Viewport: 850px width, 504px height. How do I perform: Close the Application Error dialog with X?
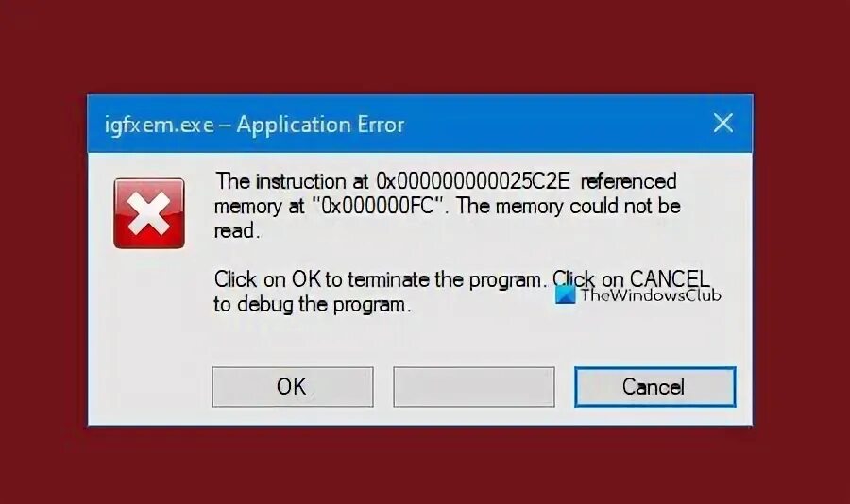pos(723,123)
